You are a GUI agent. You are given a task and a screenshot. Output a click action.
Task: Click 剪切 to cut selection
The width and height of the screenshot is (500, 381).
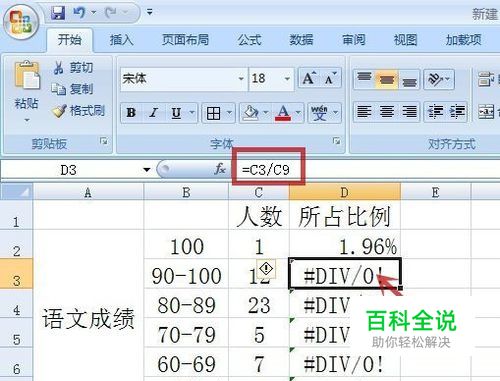point(73,68)
